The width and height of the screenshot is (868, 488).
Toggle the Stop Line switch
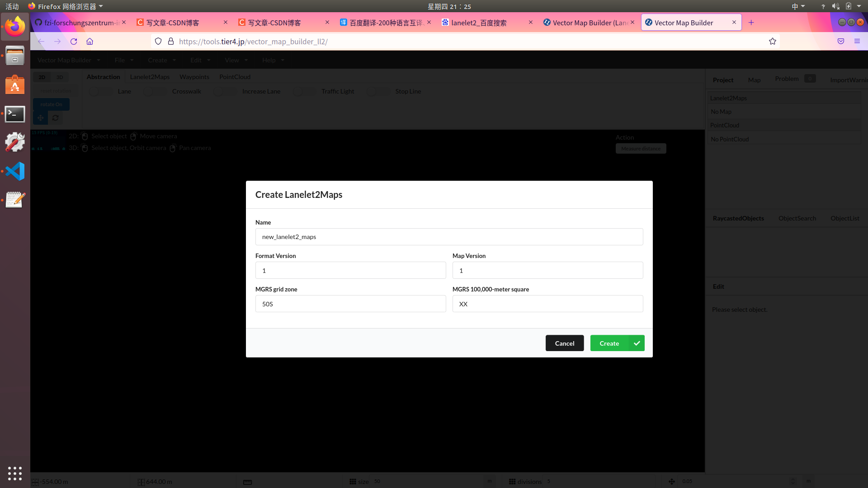(x=378, y=91)
